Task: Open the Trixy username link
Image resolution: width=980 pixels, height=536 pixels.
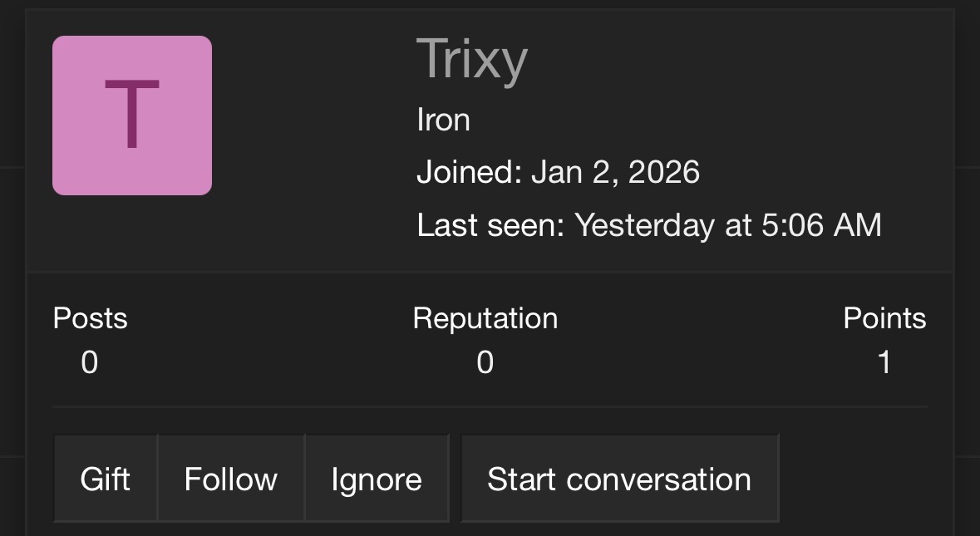Action: (471, 60)
